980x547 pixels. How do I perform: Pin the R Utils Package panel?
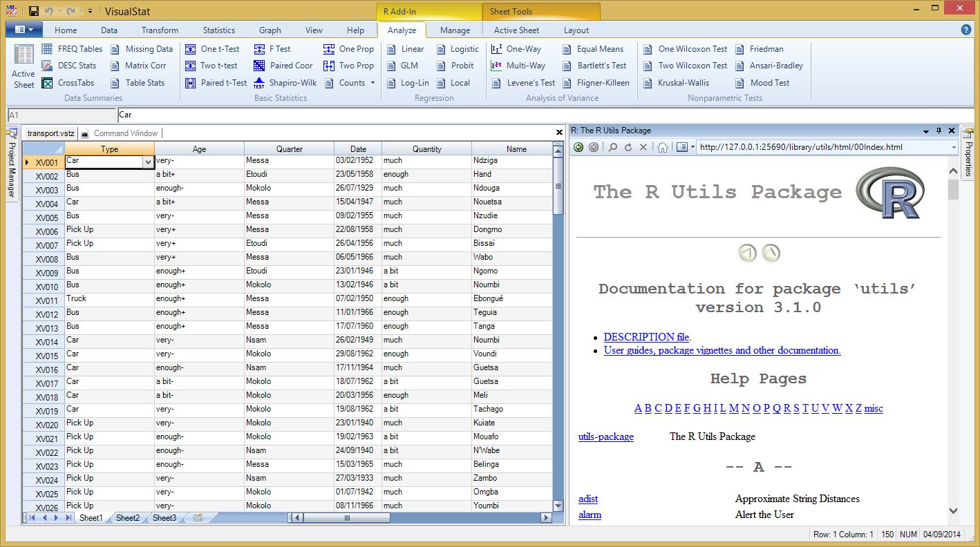(939, 131)
